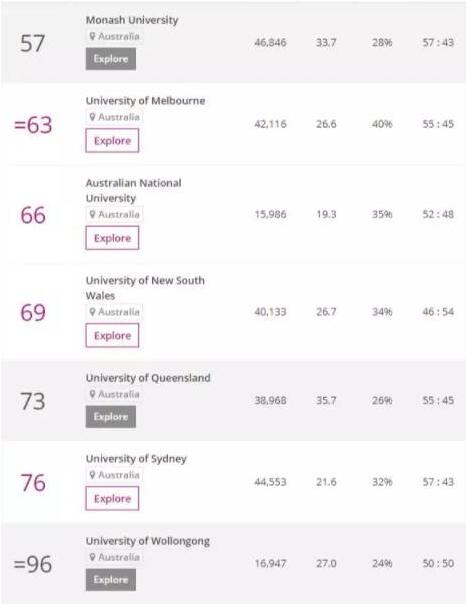Explore University of Melbourne

tap(112, 141)
